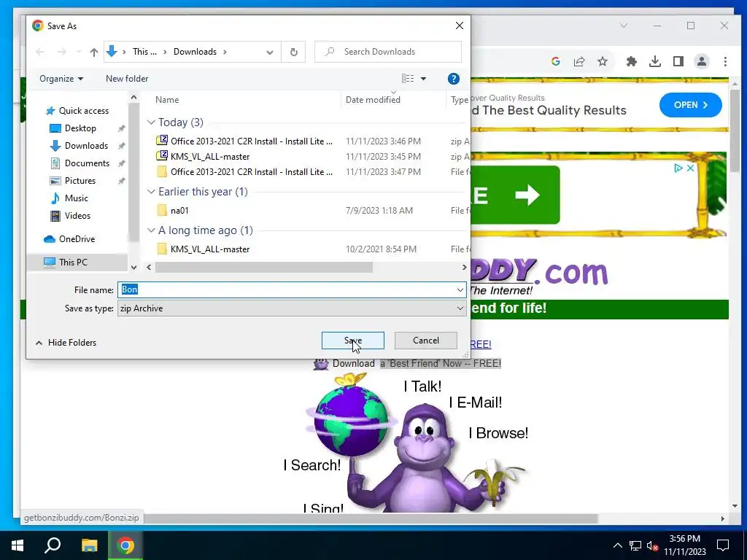Click Save button
Screen dimensions: 747x560
[x=353, y=341]
